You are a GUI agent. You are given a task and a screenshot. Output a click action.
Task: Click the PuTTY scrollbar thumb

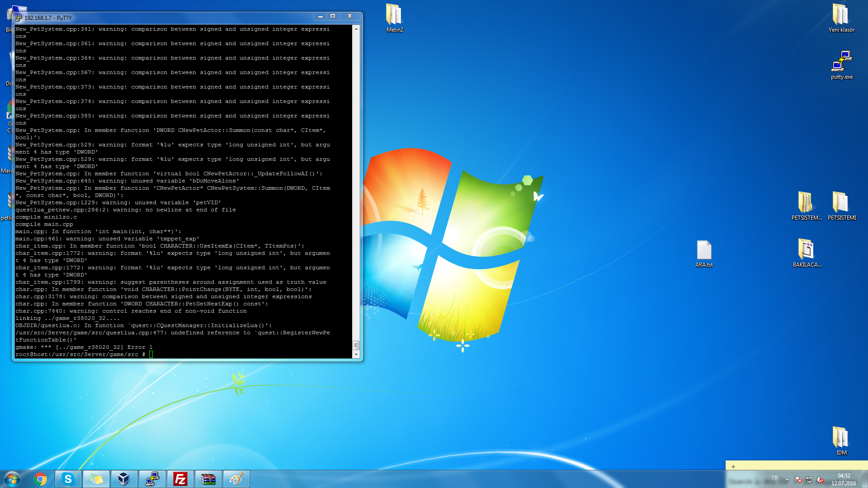click(x=356, y=345)
